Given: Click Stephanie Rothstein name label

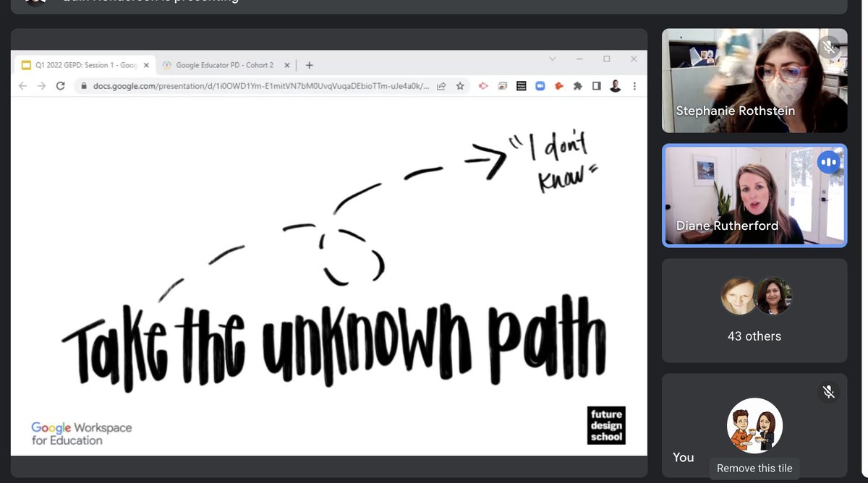Looking at the screenshot, I should (735, 111).
